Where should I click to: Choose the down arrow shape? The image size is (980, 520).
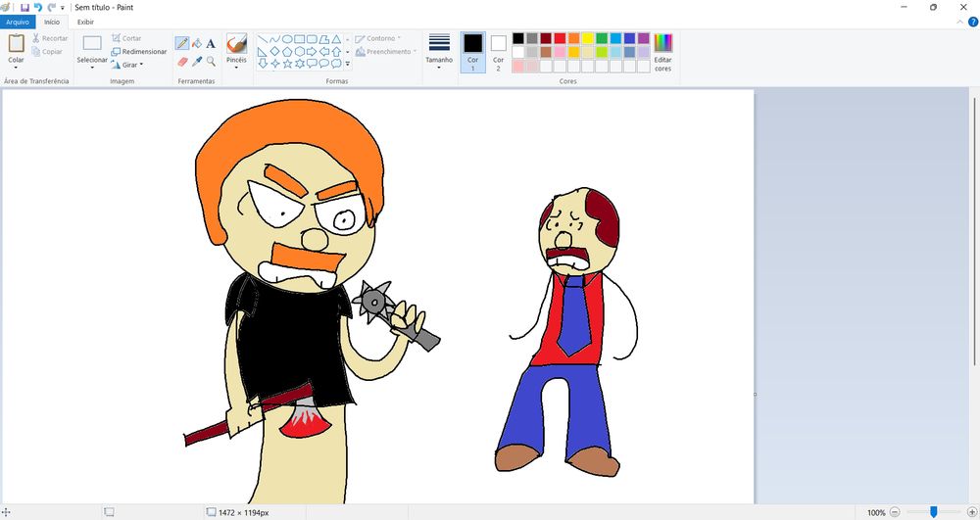tap(263, 63)
